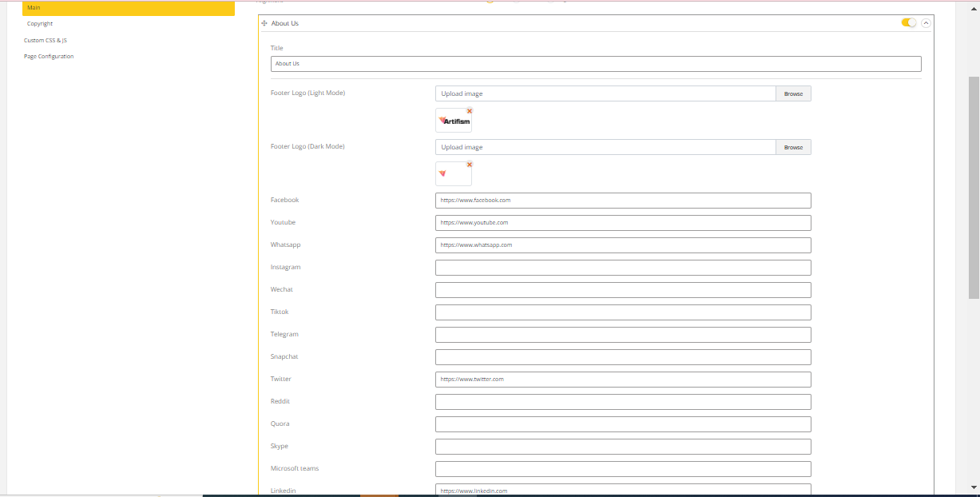Browse for Footer Logo Light Mode image
980x497 pixels.
point(793,93)
